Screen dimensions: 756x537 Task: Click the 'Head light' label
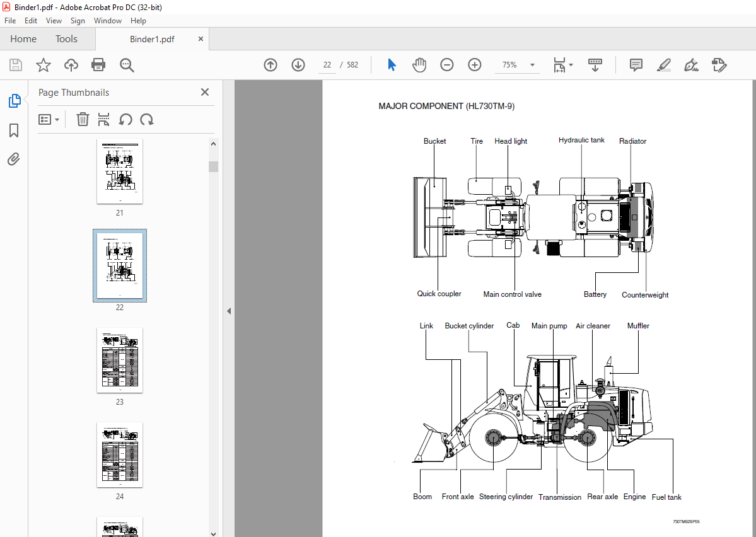click(x=511, y=141)
